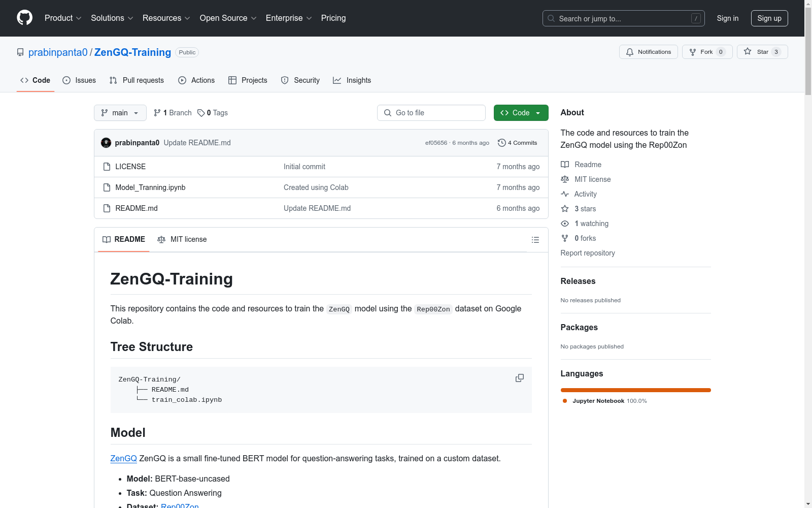Image resolution: width=812 pixels, height=508 pixels.
Task: Open the prabinpanta0 owner link
Action: tap(58, 52)
